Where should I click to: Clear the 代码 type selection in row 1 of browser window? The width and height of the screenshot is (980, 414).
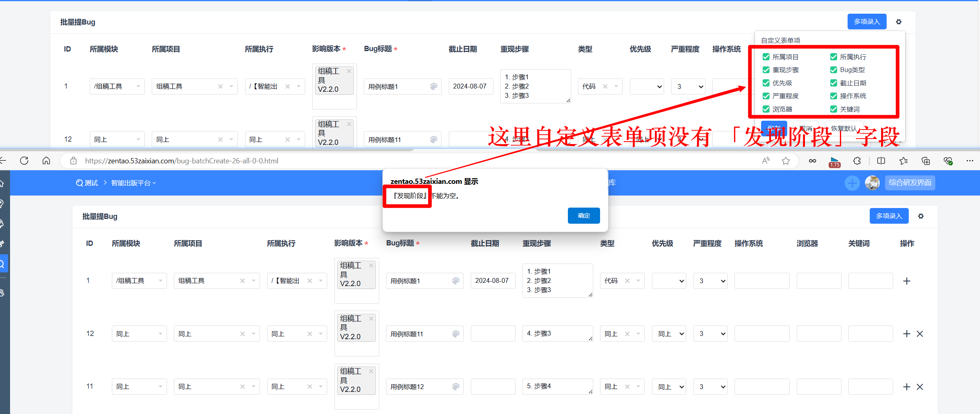point(627,281)
